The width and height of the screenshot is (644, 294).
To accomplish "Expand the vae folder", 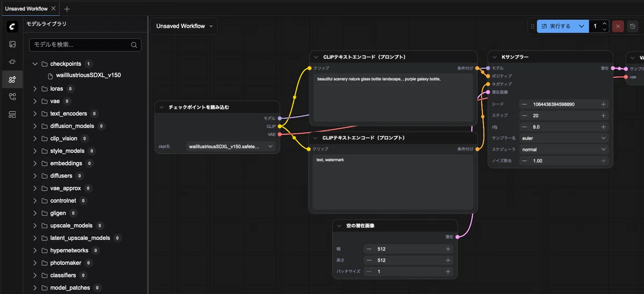I will [x=35, y=101].
